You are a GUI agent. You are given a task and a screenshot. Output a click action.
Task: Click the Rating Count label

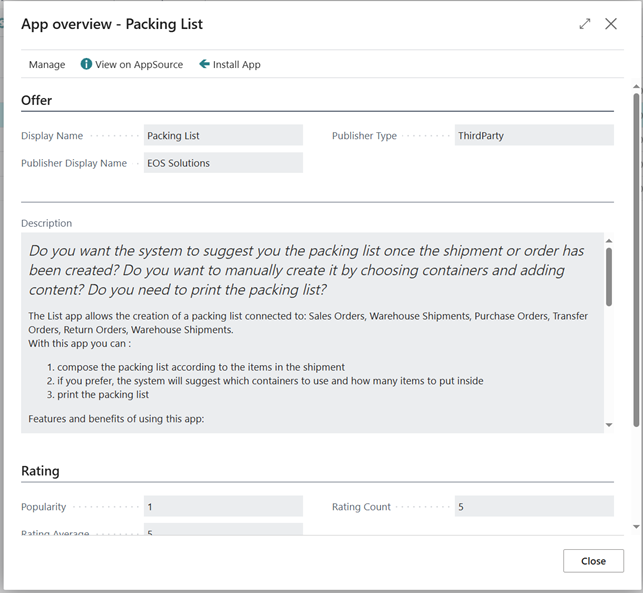tap(361, 507)
